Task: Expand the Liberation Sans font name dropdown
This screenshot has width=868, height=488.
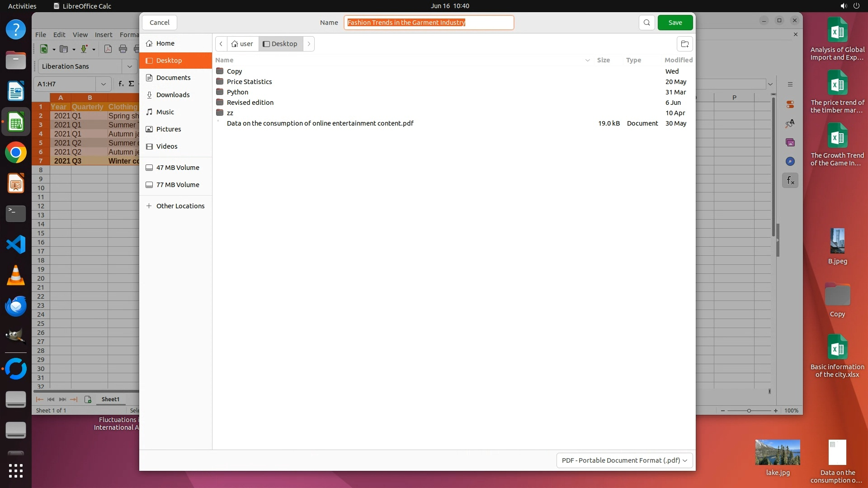Action: [x=130, y=66]
